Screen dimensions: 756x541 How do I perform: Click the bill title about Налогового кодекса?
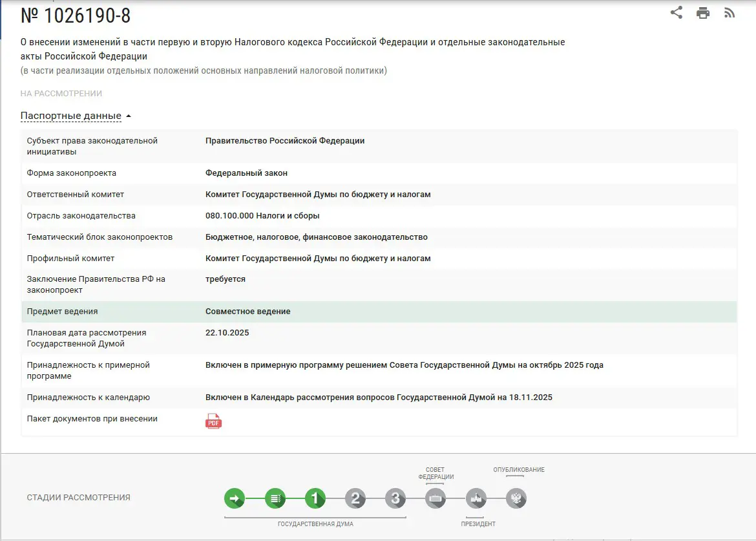[x=293, y=49]
